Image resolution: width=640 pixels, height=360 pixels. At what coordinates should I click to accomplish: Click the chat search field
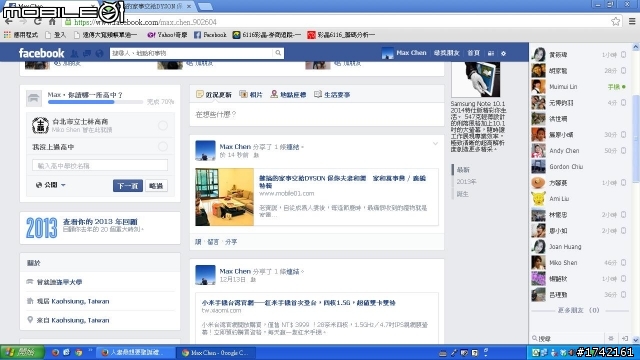click(x=567, y=338)
